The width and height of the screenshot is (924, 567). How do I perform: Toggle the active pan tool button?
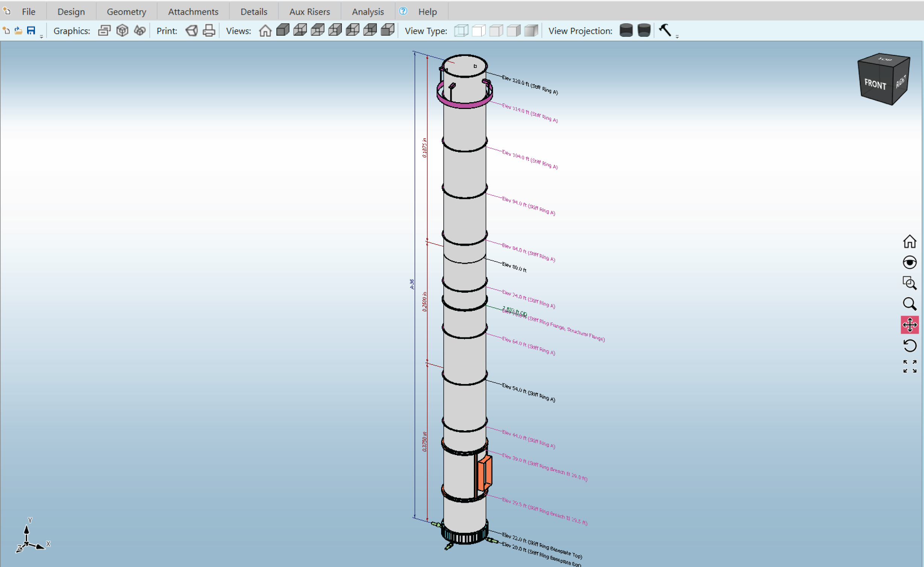[x=909, y=325]
